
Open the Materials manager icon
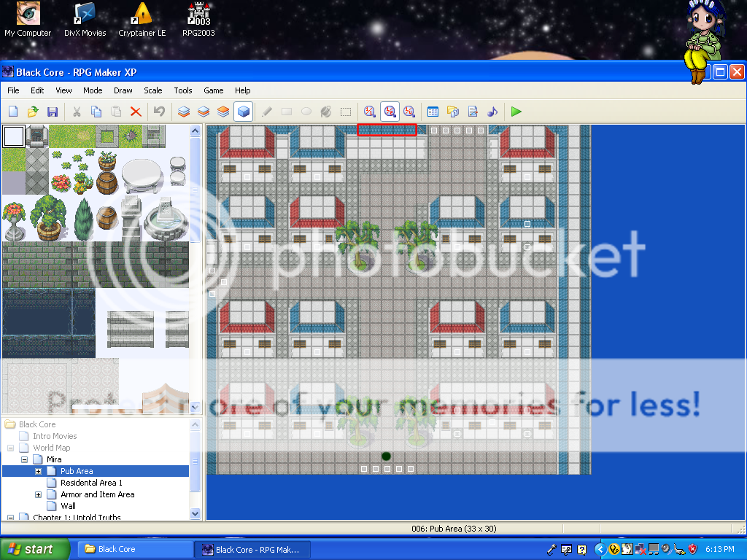453,112
